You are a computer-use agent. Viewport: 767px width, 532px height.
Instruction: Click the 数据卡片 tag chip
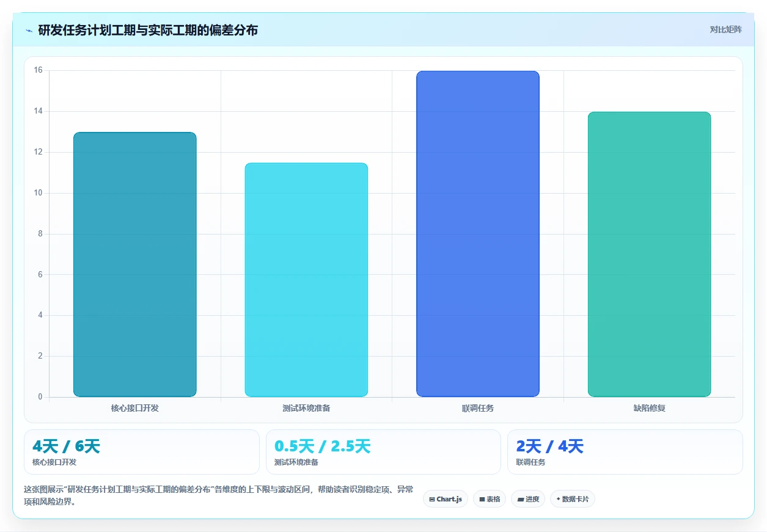(x=573, y=499)
